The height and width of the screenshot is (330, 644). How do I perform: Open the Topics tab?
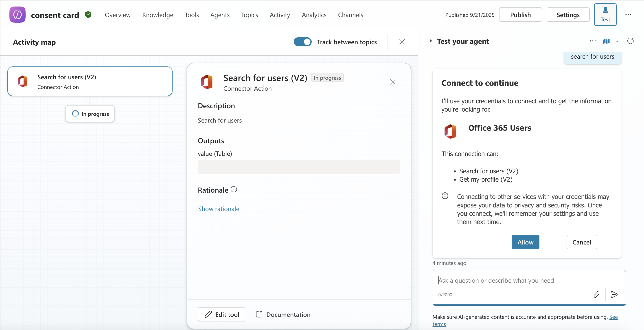[249, 15]
